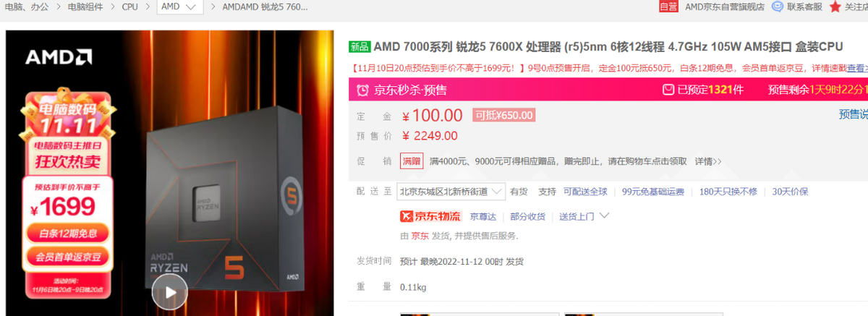Click the 30天价保 link
This screenshot has height=316, width=868.
(790, 192)
